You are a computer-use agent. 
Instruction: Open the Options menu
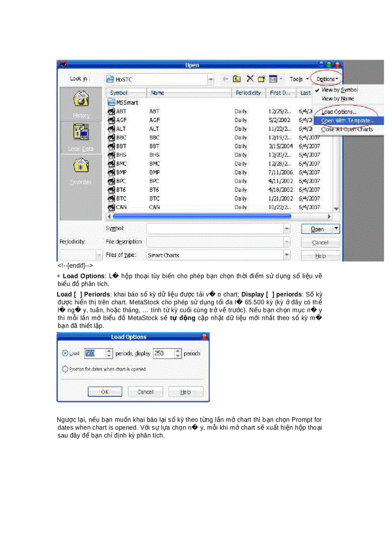click(326, 78)
